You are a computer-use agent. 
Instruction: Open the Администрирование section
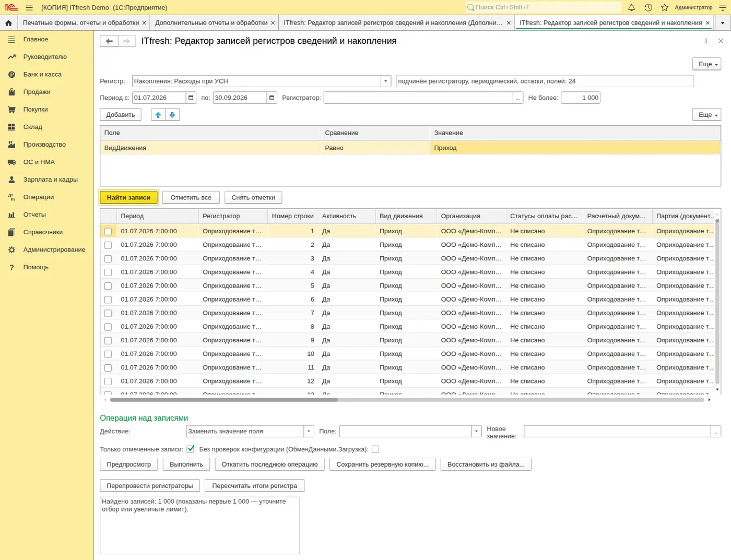tap(54, 250)
